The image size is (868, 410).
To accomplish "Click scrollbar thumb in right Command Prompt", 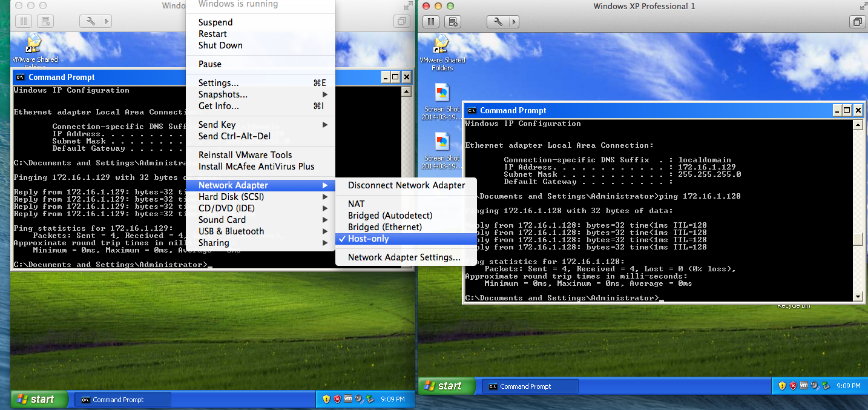I will (x=858, y=239).
